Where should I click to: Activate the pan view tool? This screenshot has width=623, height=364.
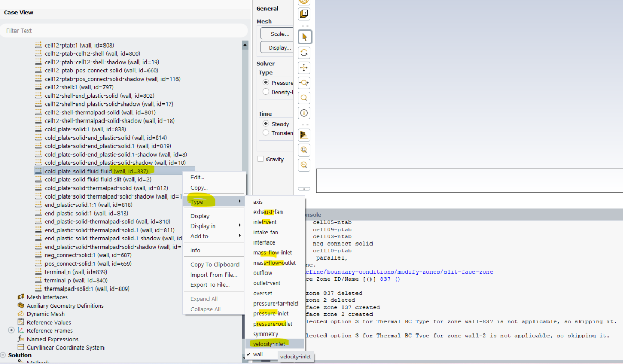[x=304, y=68]
